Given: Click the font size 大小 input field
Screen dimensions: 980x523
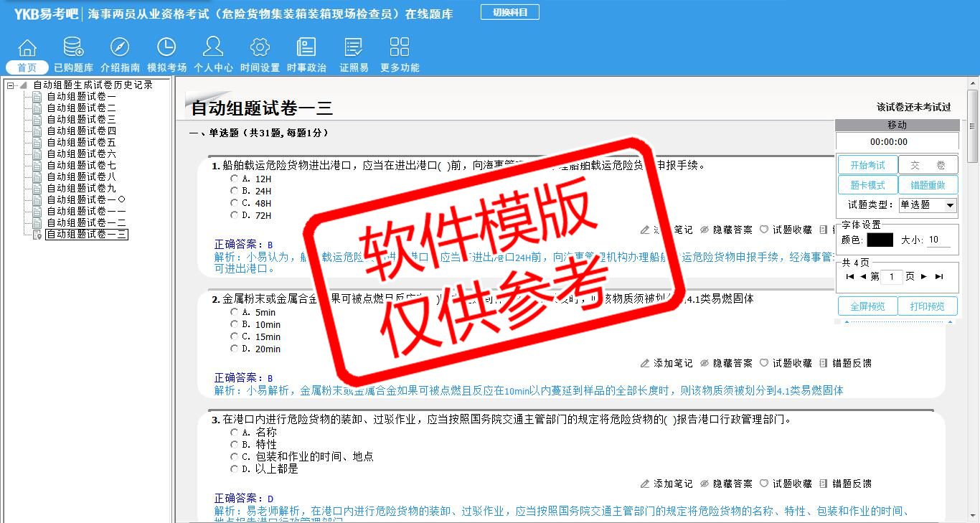Looking at the screenshot, I should [939, 240].
